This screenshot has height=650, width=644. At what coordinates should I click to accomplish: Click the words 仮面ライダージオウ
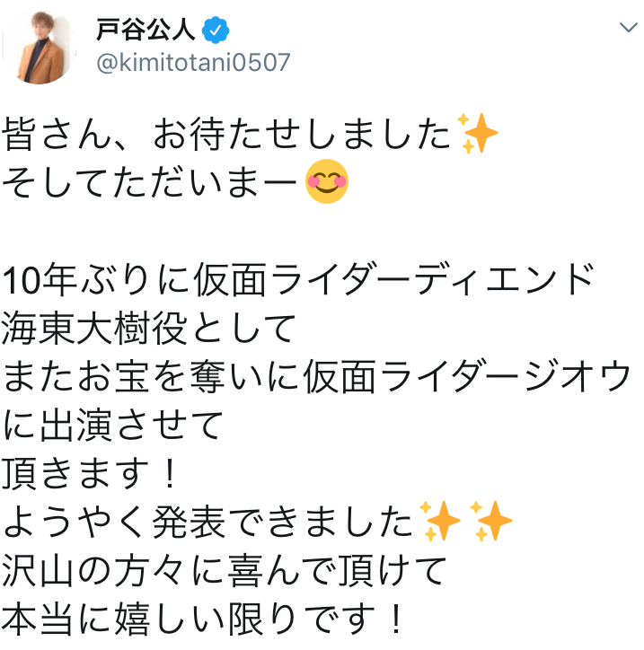coord(467,376)
